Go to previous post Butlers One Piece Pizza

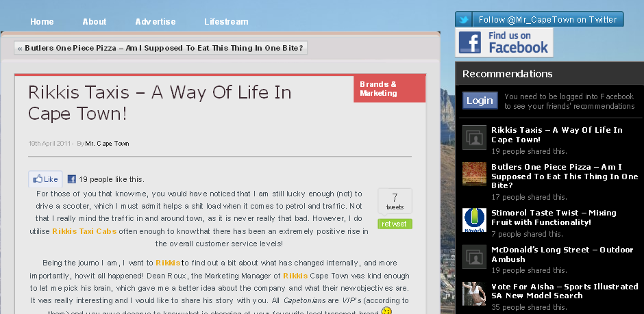[160, 48]
